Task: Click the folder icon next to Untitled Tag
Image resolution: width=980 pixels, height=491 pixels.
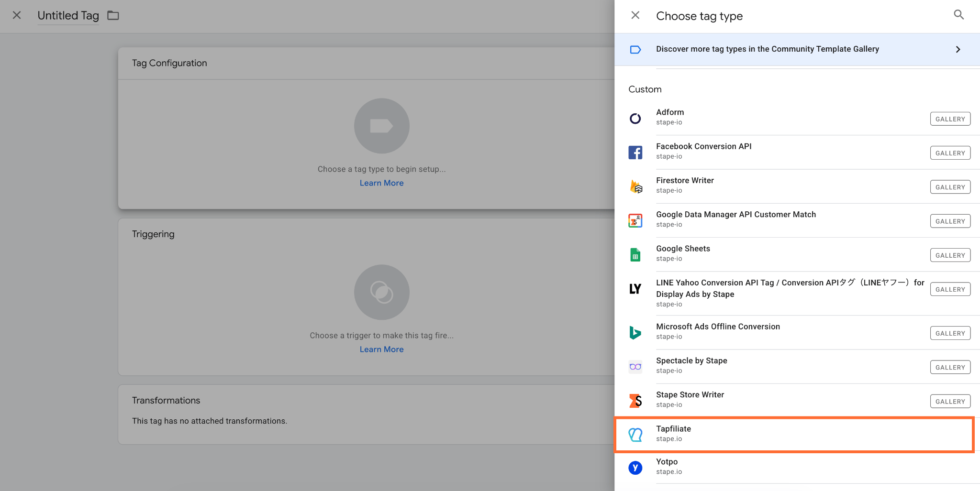Action: point(113,15)
